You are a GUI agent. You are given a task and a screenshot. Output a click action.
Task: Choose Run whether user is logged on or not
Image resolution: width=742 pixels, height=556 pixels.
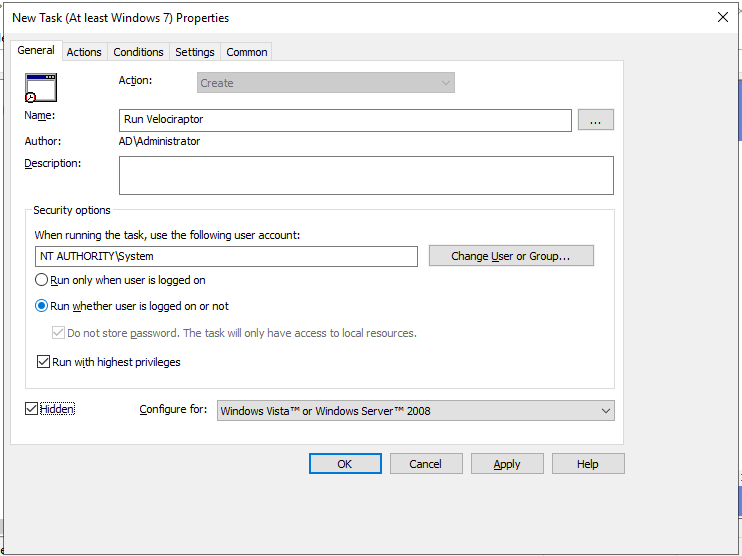coord(43,307)
